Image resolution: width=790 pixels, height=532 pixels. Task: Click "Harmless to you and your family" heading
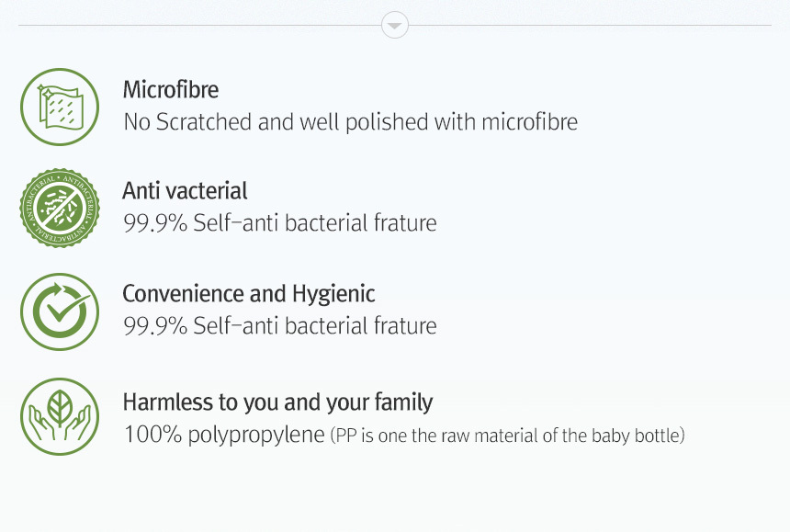[277, 402]
